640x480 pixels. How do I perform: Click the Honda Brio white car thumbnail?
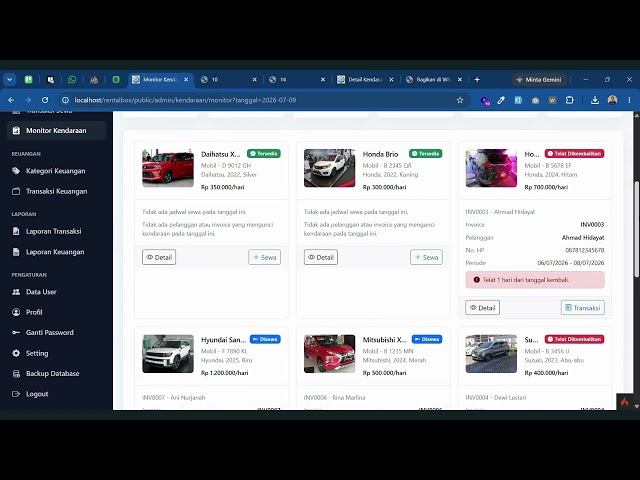[329, 168]
